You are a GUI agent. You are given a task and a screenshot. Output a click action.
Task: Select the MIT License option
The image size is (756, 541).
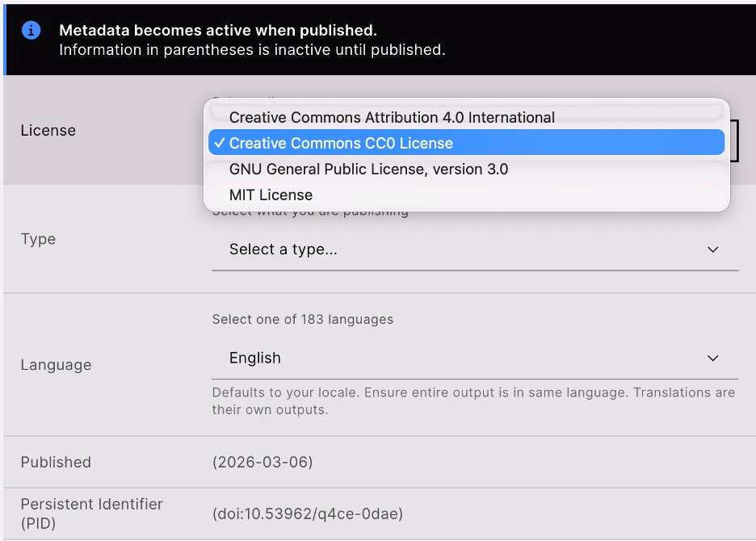(271, 195)
